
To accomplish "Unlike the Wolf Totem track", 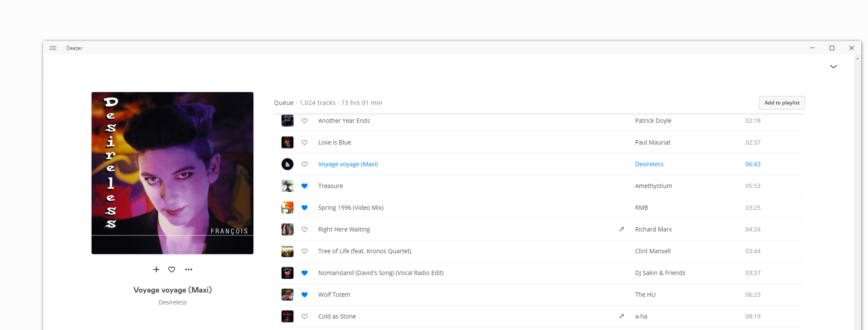I will [x=305, y=295].
